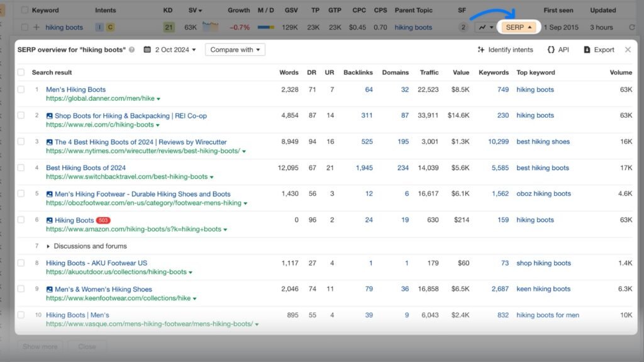Click the help icon next to SERP overview title
644x362 pixels.
pyautogui.click(x=132, y=50)
